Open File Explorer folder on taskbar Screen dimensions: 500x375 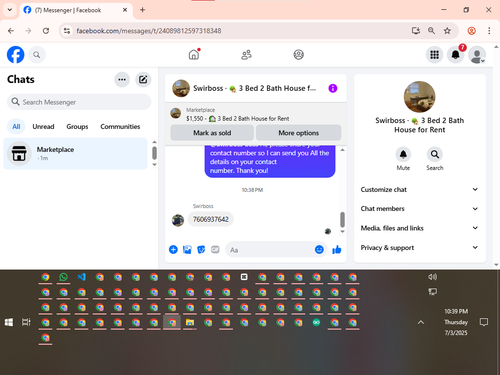coord(190,322)
